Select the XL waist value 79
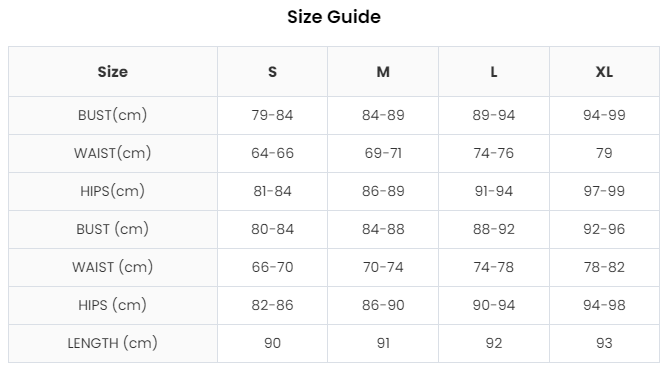This screenshot has height=371, width=670. [604, 153]
